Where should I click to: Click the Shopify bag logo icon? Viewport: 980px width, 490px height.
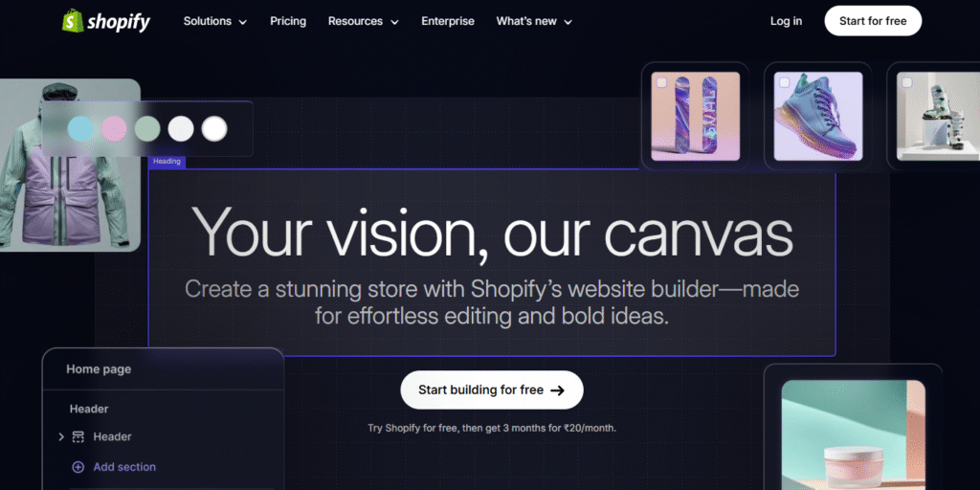[x=72, y=21]
